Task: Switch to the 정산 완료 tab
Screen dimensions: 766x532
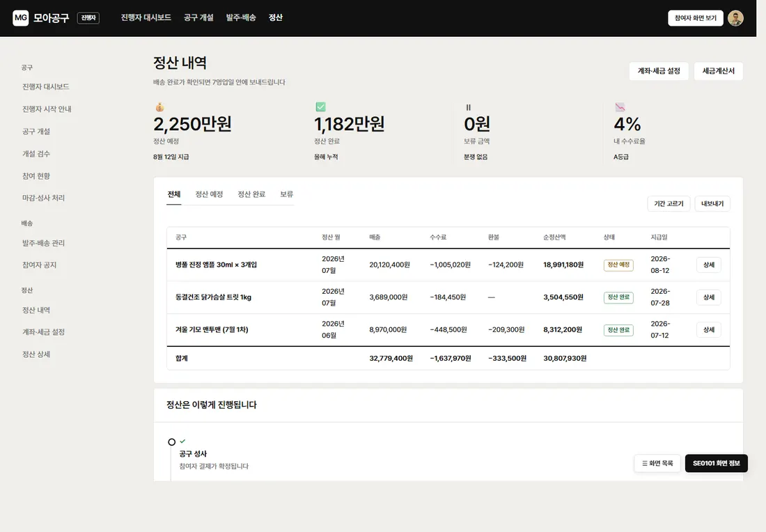Action: pyautogui.click(x=251, y=194)
